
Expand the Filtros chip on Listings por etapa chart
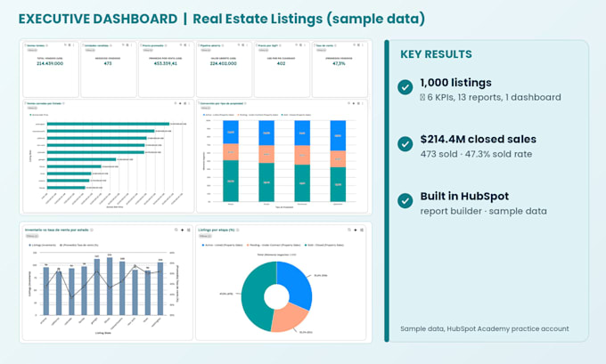coord(205,236)
